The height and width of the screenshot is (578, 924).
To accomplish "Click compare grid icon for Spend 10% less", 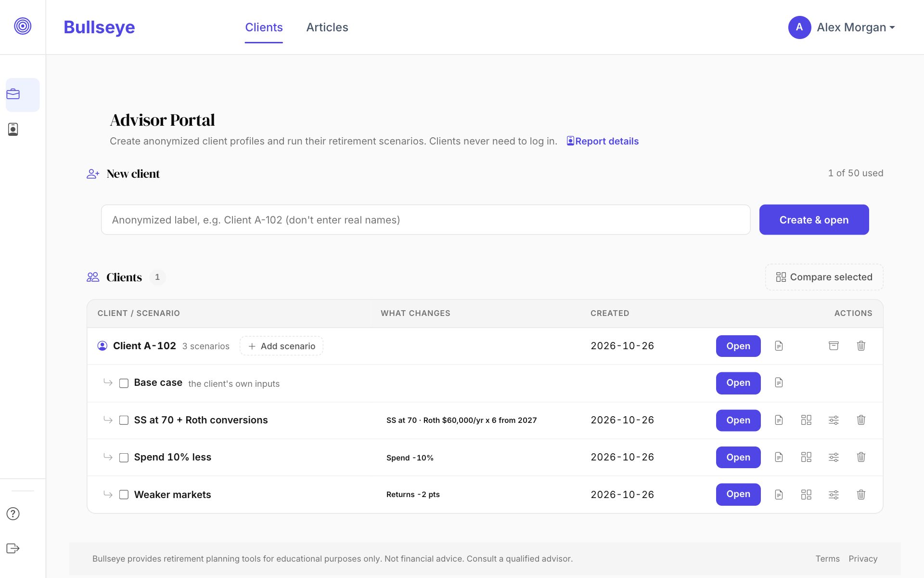I will click(806, 457).
